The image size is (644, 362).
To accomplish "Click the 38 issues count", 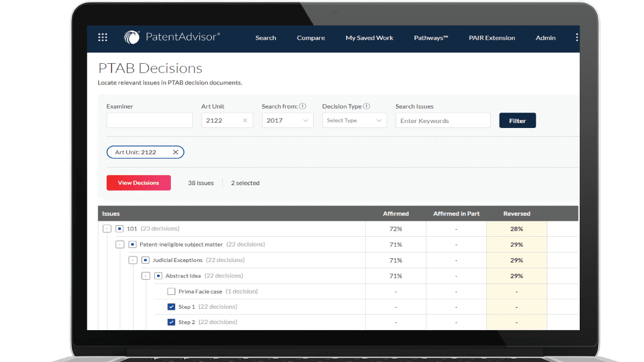I will (201, 182).
